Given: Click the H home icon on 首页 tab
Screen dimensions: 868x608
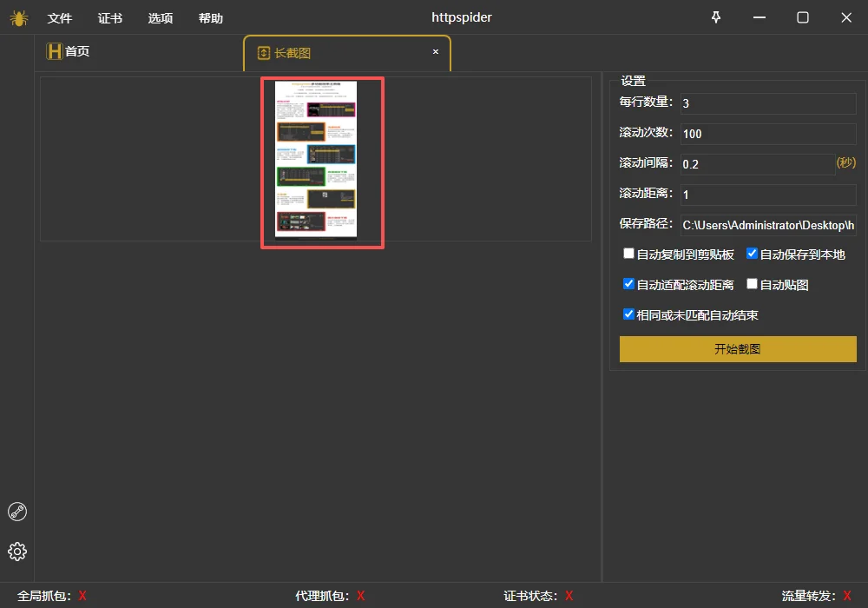Looking at the screenshot, I should tap(54, 51).
